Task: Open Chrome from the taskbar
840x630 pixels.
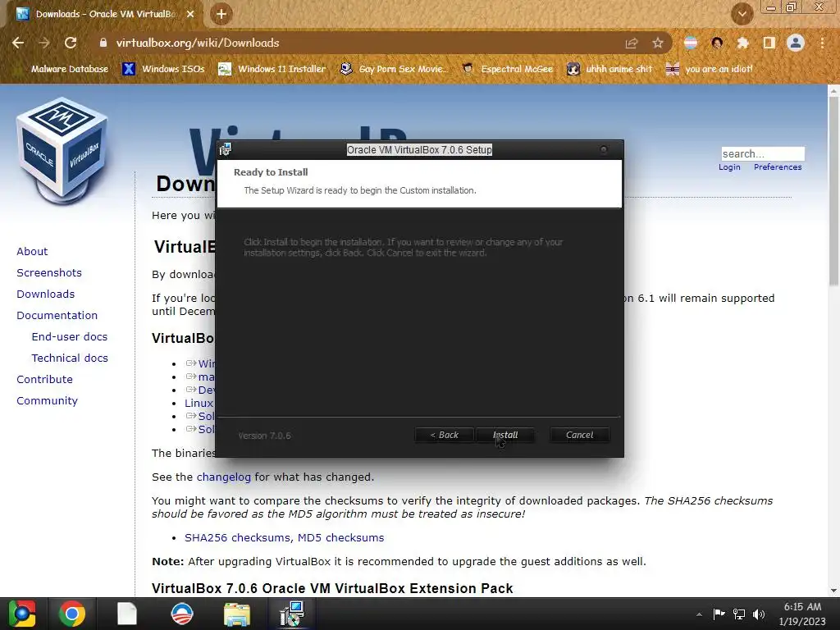Action: 72,614
